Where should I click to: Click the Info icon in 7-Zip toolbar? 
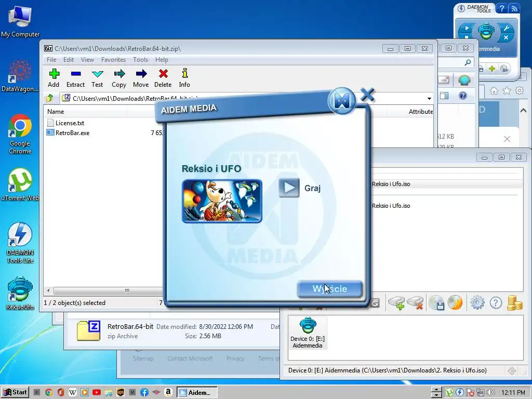pos(184,78)
